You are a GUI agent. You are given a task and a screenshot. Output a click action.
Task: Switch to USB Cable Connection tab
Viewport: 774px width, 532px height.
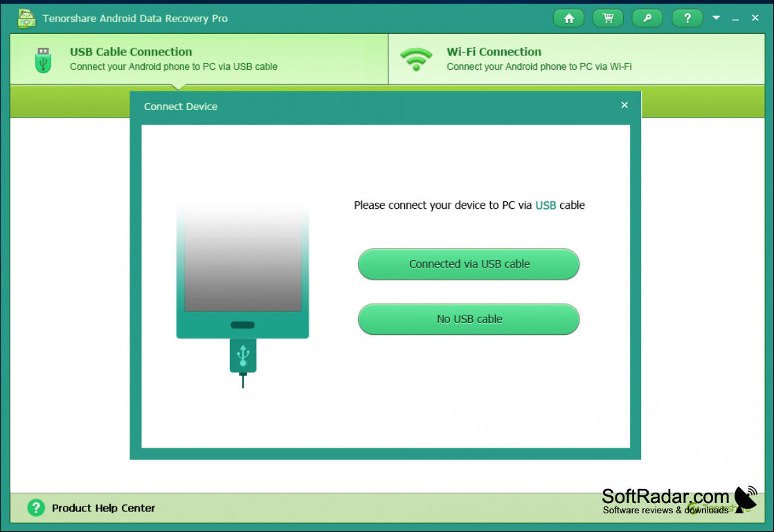pyautogui.click(x=199, y=59)
